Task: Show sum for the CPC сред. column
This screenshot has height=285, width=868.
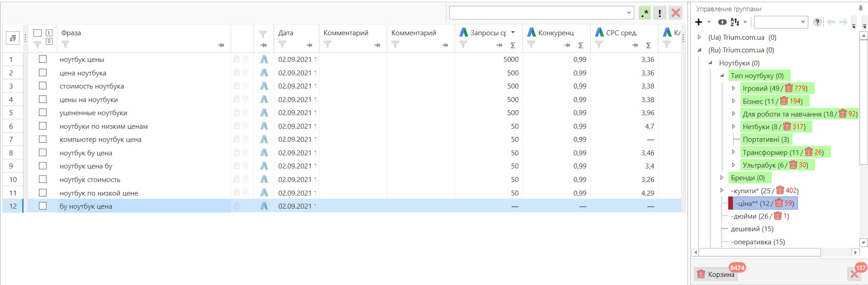Action: coord(649,45)
